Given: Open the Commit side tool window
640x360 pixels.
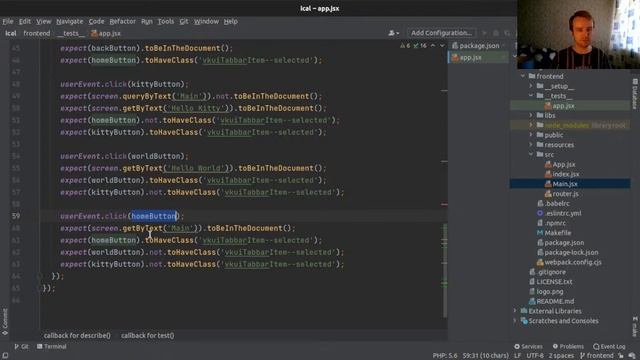Looking at the screenshot, I should [x=5, y=322].
